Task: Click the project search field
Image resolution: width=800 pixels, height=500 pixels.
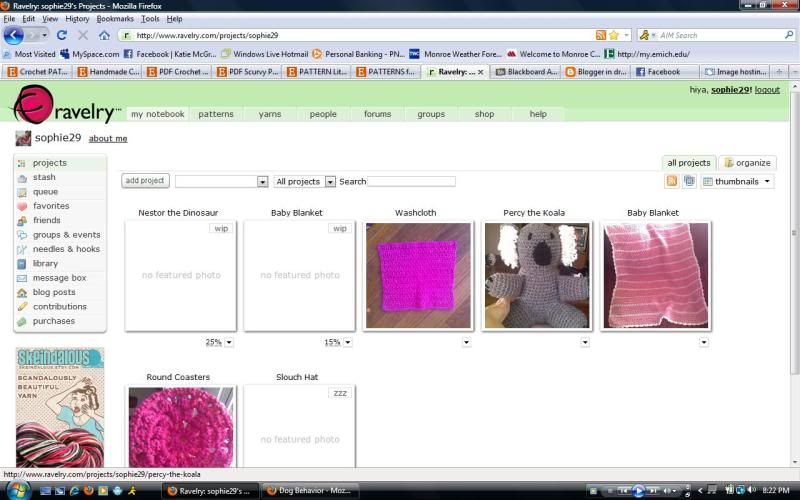Action: pyautogui.click(x=411, y=181)
